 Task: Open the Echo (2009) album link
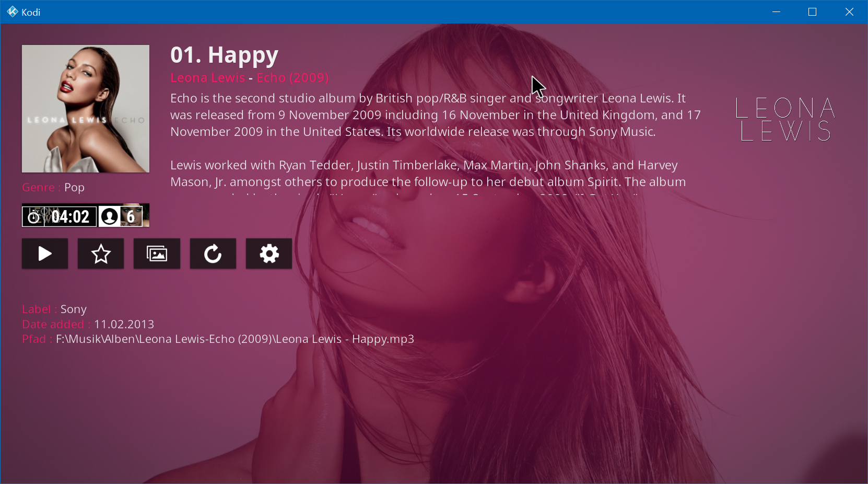[292, 78]
